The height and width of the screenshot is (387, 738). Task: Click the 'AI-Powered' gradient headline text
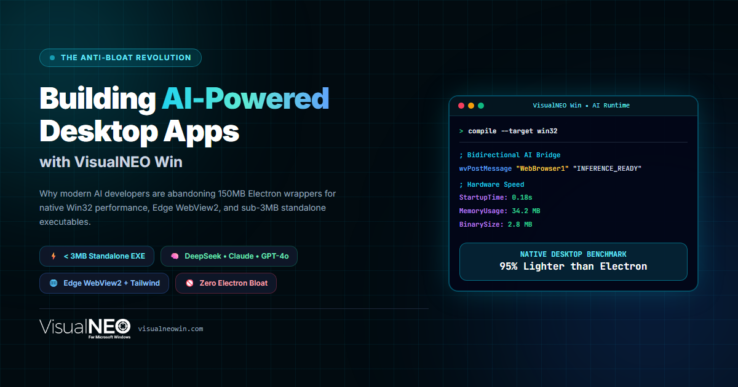coord(245,98)
